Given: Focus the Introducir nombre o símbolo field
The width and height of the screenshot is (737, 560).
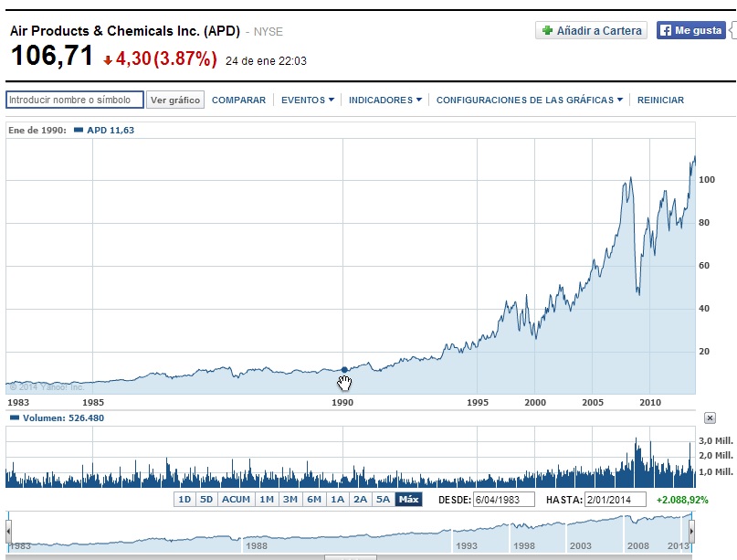Looking at the screenshot, I should click(75, 100).
